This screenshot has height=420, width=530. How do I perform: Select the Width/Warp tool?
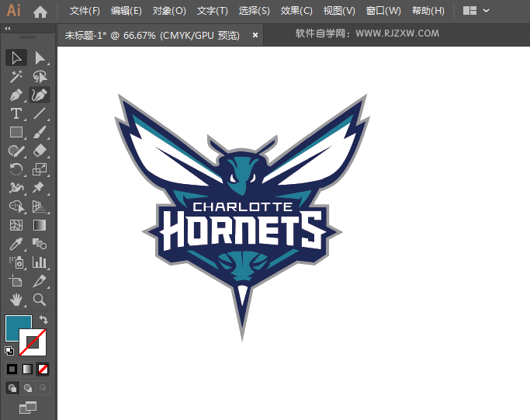coord(16,188)
